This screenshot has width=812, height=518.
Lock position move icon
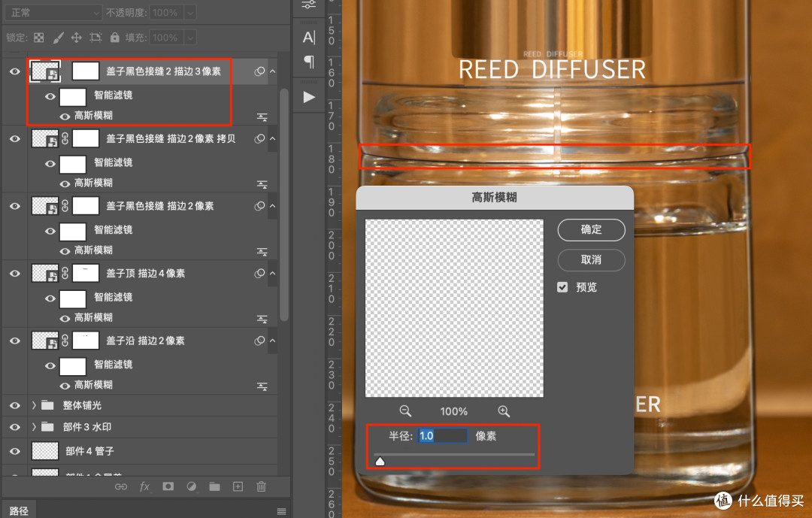click(76, 38)
